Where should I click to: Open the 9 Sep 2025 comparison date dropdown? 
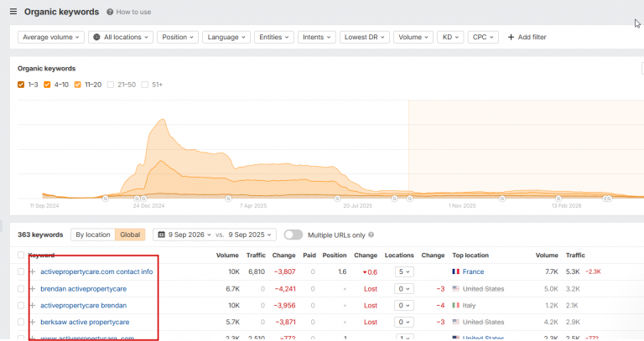[250, 235]
